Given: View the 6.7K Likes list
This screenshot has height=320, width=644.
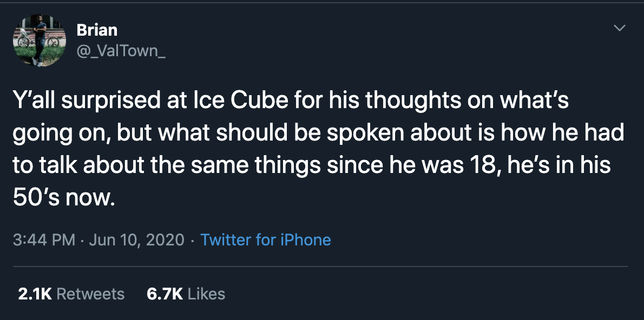Looking at the screenshot, I should 186,294.
